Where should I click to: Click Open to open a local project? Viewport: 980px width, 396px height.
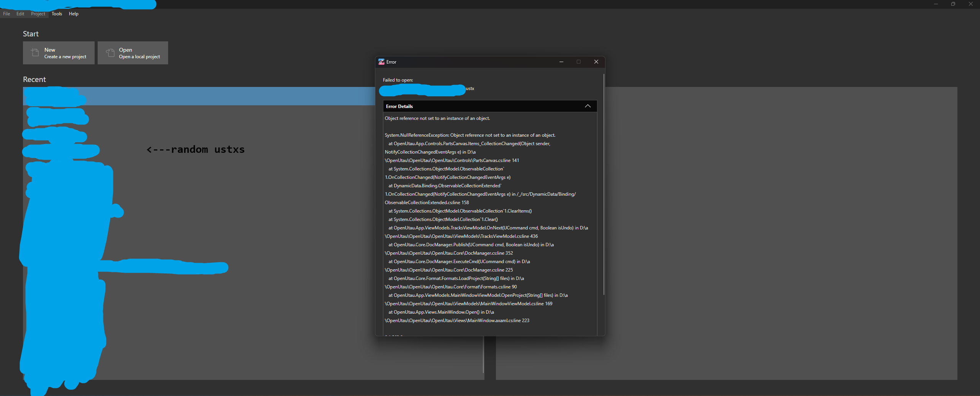(x=133, y=53)
